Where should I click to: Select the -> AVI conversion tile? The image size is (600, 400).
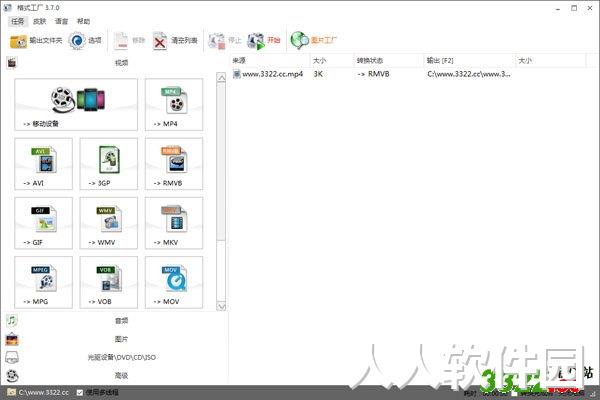tap(43, 164)
